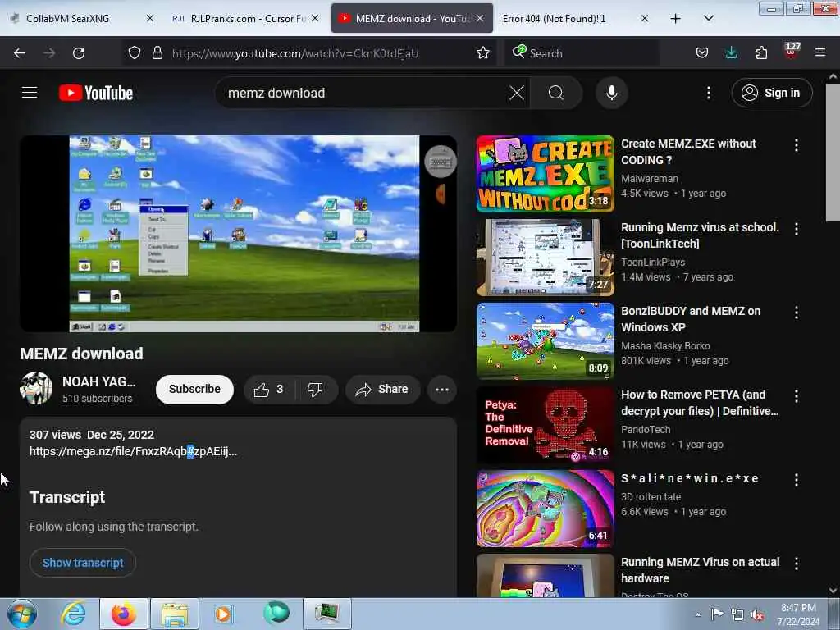The width and height of the screenshot is (840, 630).
Task: Open Running Memz virus at school thumbnail
Action: coord(545,257)
